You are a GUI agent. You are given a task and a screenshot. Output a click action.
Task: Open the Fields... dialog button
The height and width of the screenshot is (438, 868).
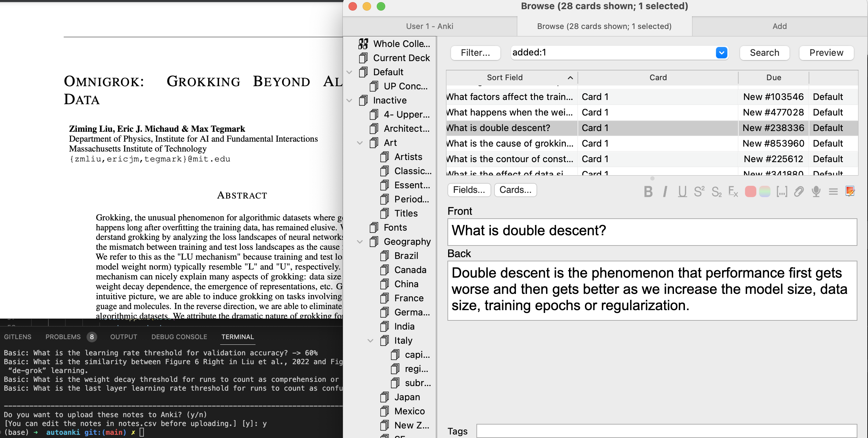click(469, 190)
